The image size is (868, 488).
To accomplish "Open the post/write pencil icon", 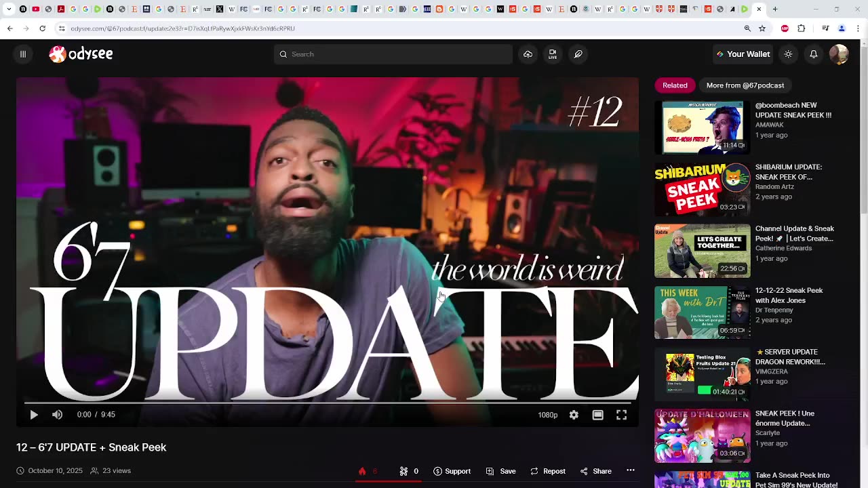I will (x=578, y=54).
